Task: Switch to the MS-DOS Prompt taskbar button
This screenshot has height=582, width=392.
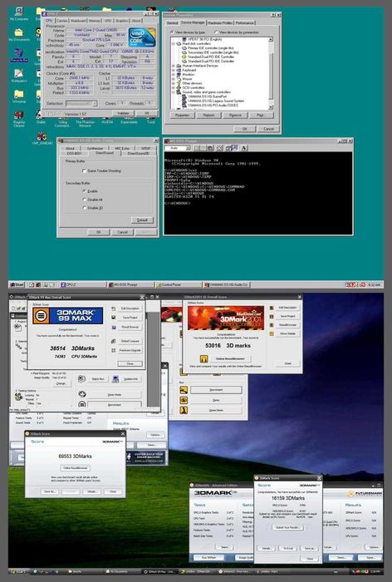Action: [130, 284]
